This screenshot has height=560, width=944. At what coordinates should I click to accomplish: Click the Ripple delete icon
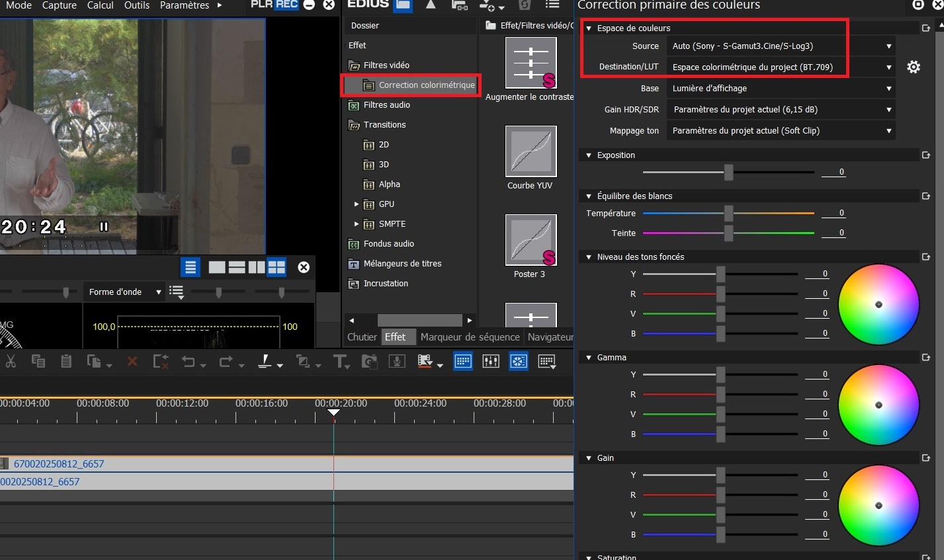pos(161,361)
